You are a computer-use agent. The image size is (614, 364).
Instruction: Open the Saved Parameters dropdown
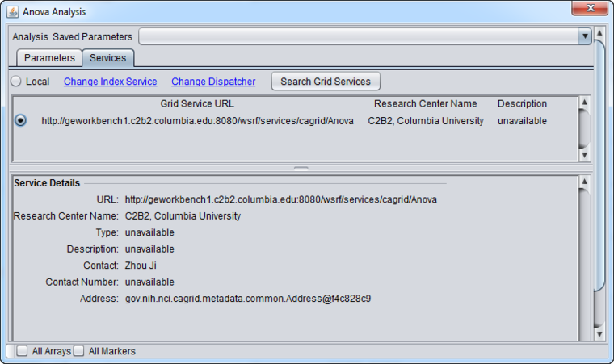(585, 36)
